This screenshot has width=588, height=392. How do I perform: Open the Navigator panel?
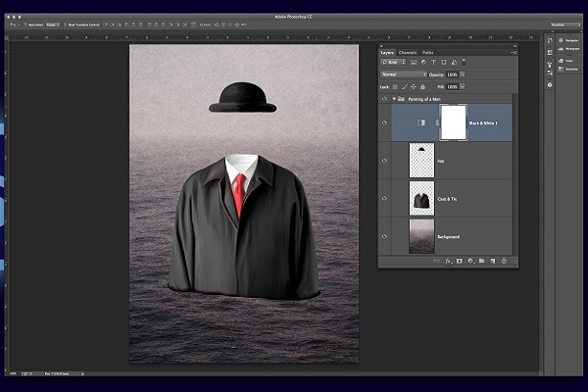coord(568,40)
